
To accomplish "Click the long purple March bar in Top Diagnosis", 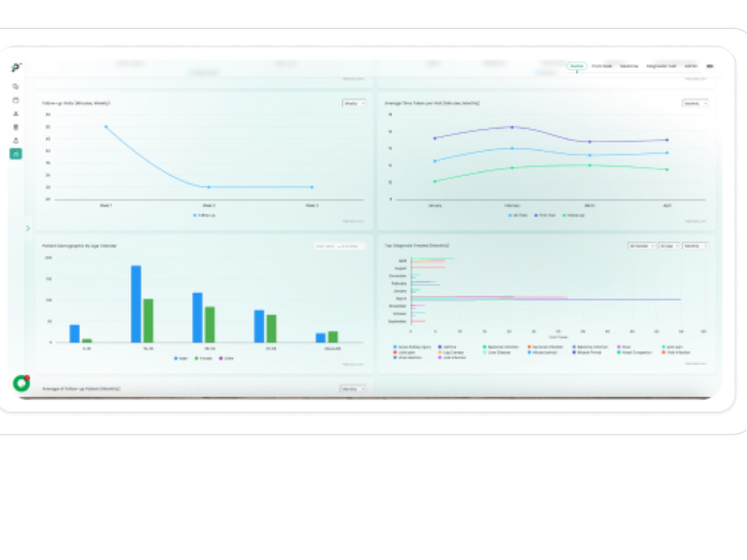I will [x=546, y=299].
